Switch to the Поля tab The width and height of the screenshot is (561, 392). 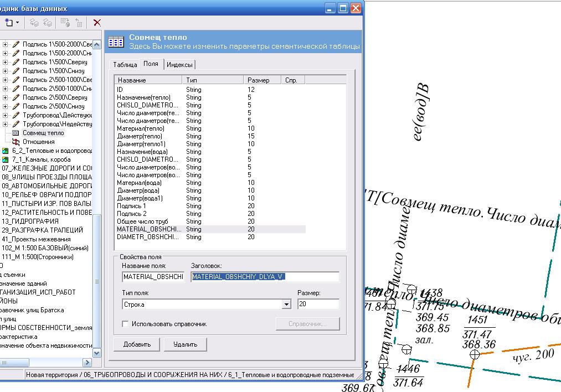[151, 64]
